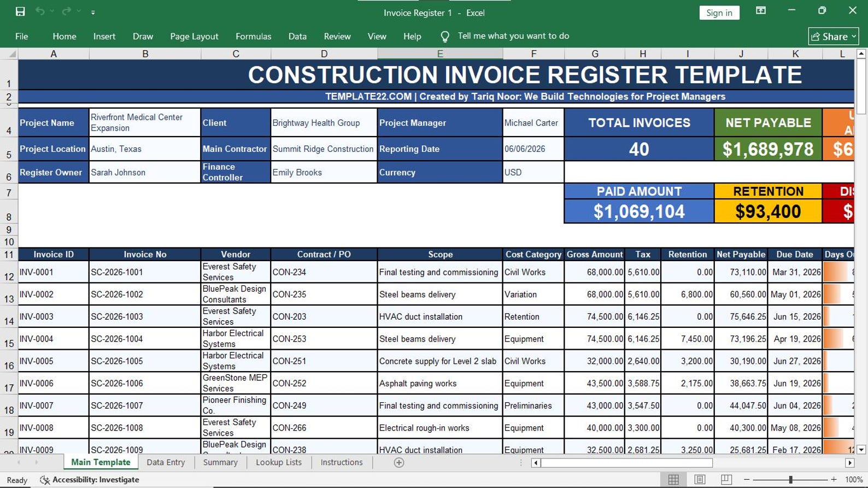Click the zoom in plus button

pyautogui.click(x=834, y=479)
